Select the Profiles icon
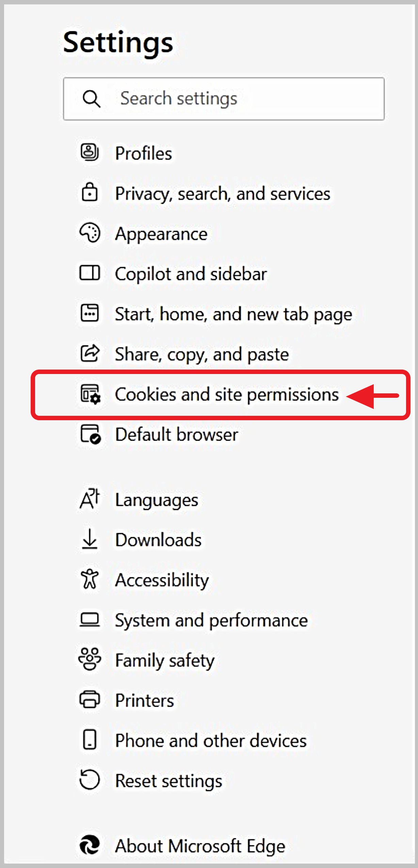The image size is (418, 868). 90,153
